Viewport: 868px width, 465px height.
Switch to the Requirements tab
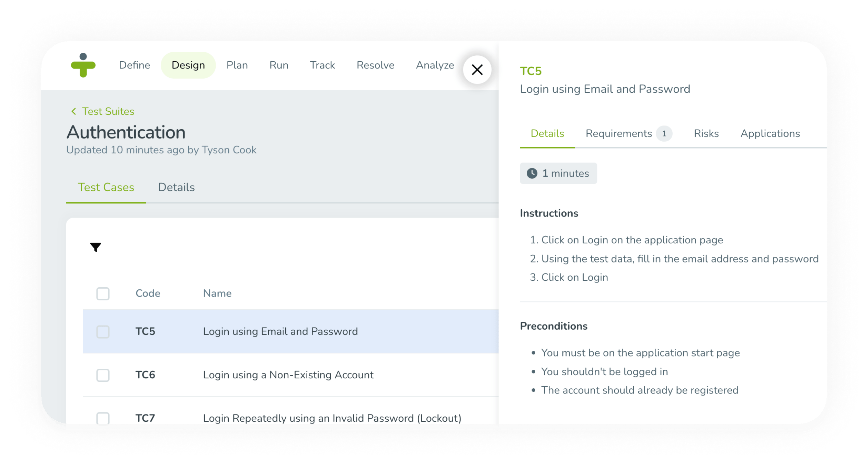coord(619,134)
